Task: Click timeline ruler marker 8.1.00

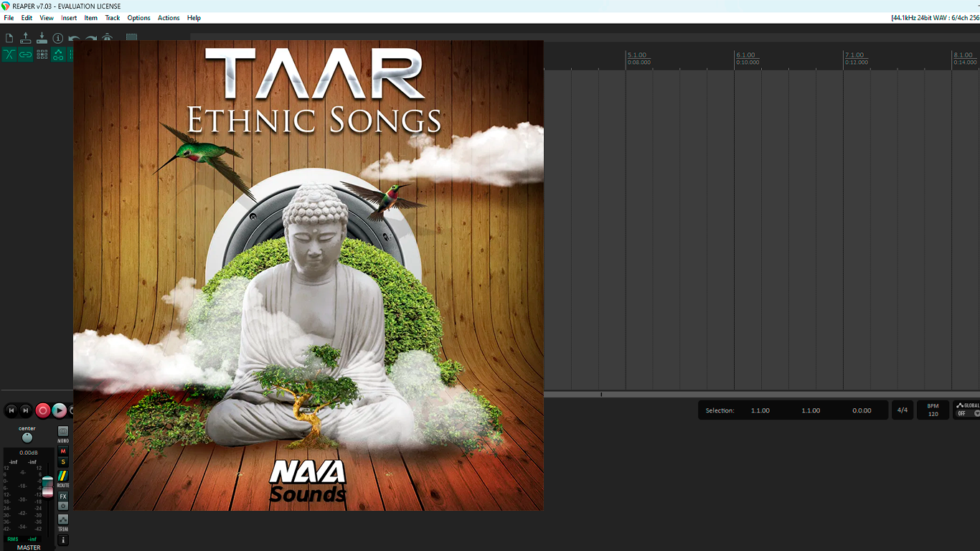Action: tap(965, 55)
